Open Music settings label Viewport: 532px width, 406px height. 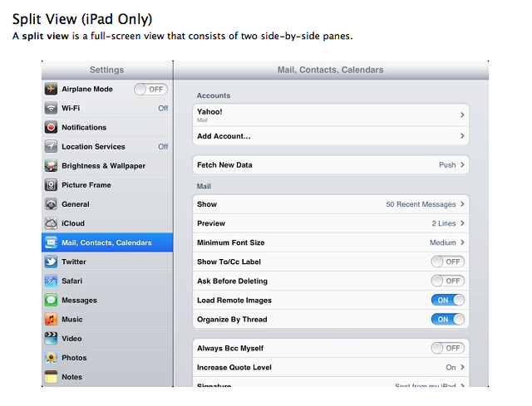pos(72,320)
